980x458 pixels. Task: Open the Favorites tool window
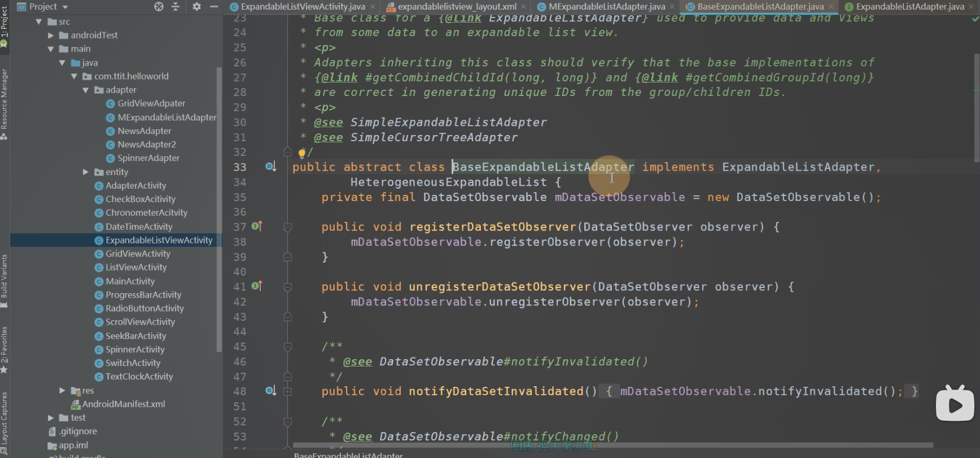[4, 350]
